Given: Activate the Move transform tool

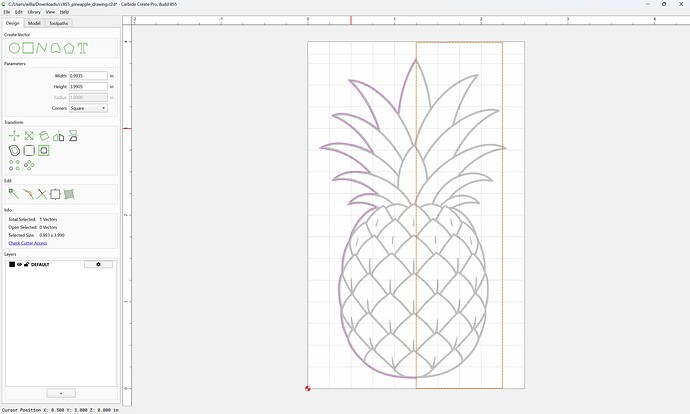Looking at the screenshot, I should coord(14,136).
